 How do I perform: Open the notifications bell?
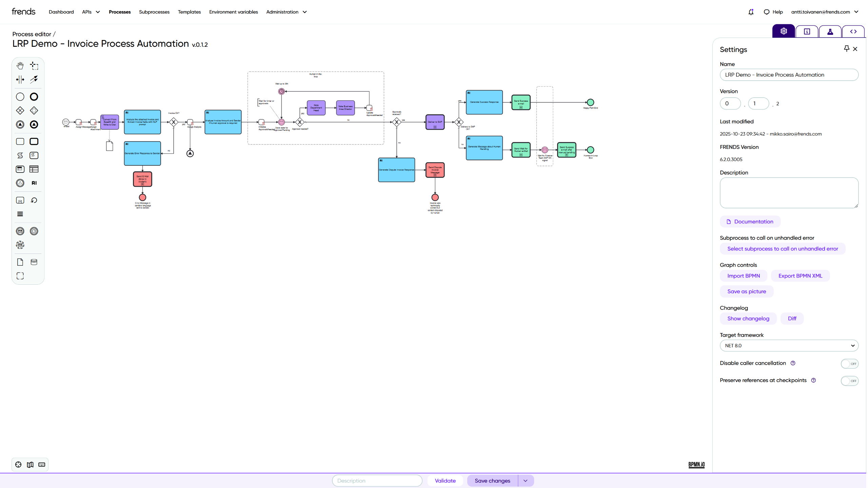(x=751, y=12)
